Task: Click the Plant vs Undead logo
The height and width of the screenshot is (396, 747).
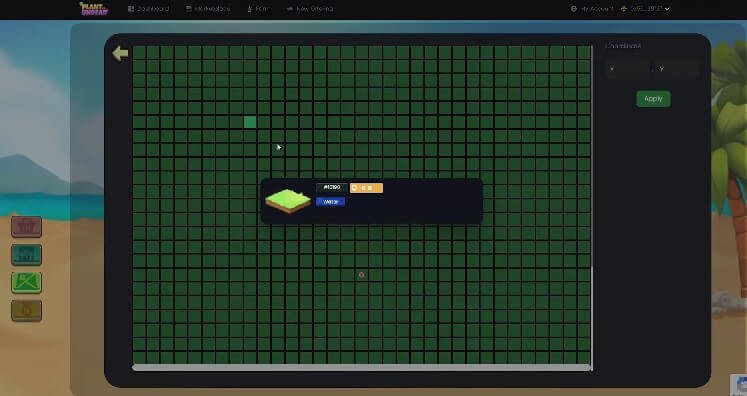Action: (x=94, y=9)
